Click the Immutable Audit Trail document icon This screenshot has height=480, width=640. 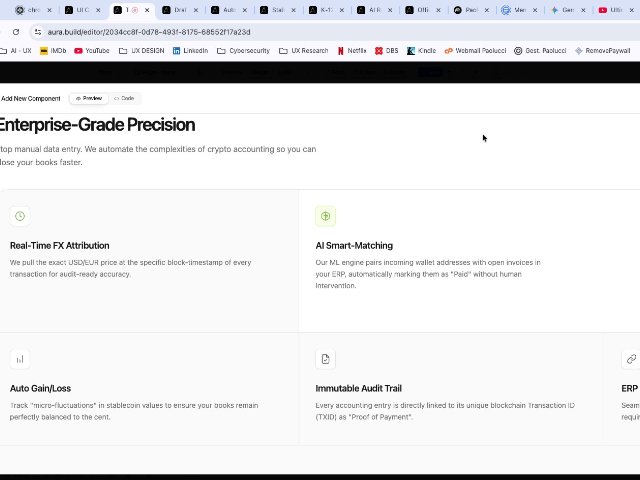pyautogui.click(x=325, y=359)
